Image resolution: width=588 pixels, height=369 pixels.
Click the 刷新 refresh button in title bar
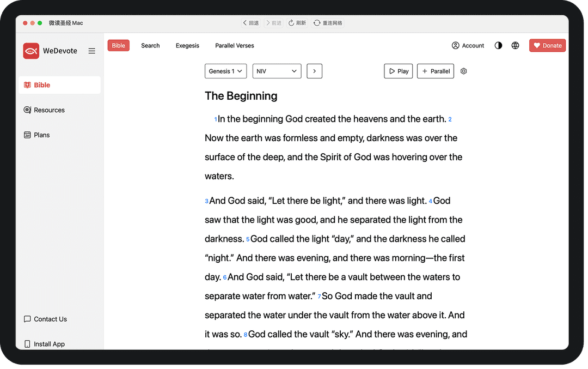297,23
